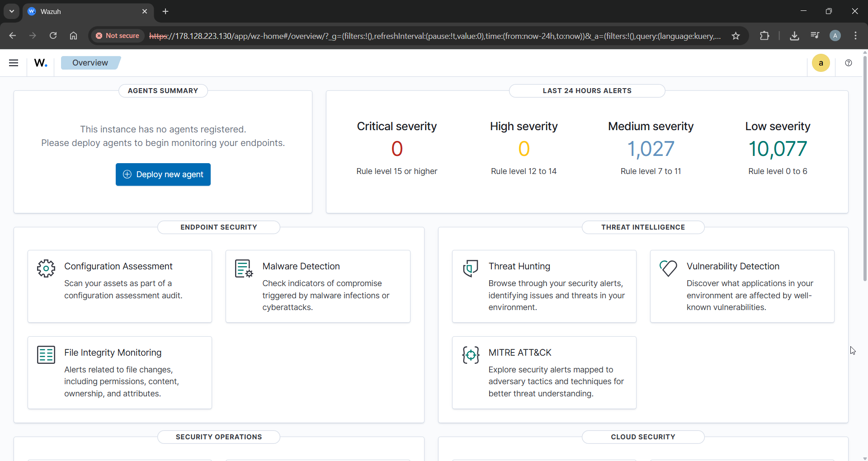
Task: Open the help question mark icon
Action: 849,63
